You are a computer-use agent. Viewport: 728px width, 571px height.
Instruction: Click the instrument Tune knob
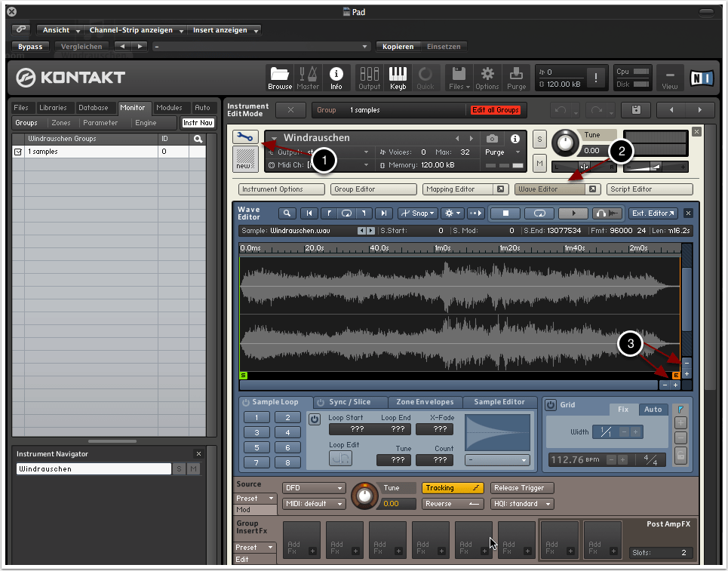coord(564,142)
